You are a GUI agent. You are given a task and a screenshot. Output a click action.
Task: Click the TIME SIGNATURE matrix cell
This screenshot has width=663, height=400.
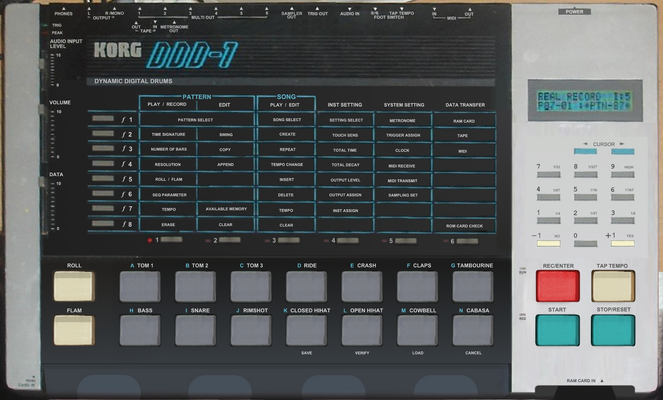pos(168,134)
